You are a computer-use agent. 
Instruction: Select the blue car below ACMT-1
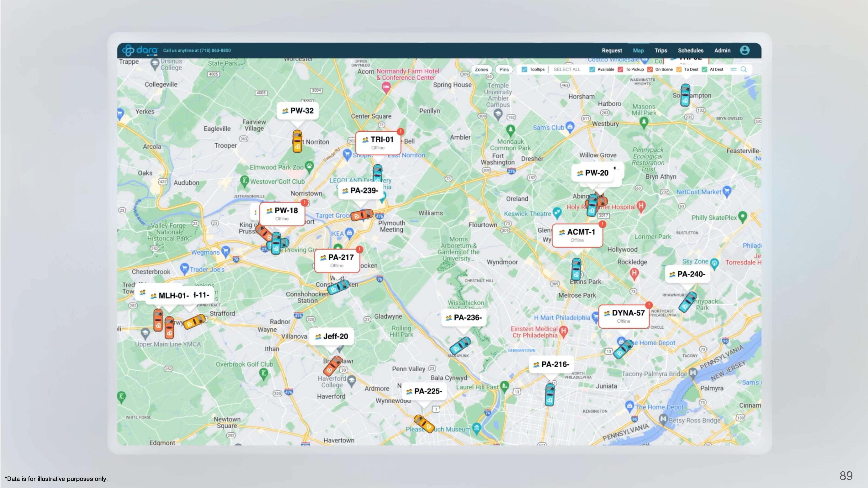pos(576,269)
